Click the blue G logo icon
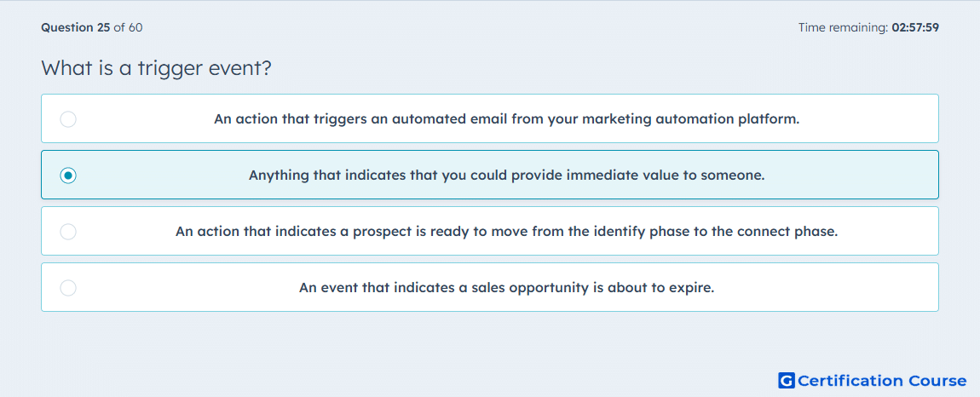Screen dimensions: 980x397 (787, 380)
